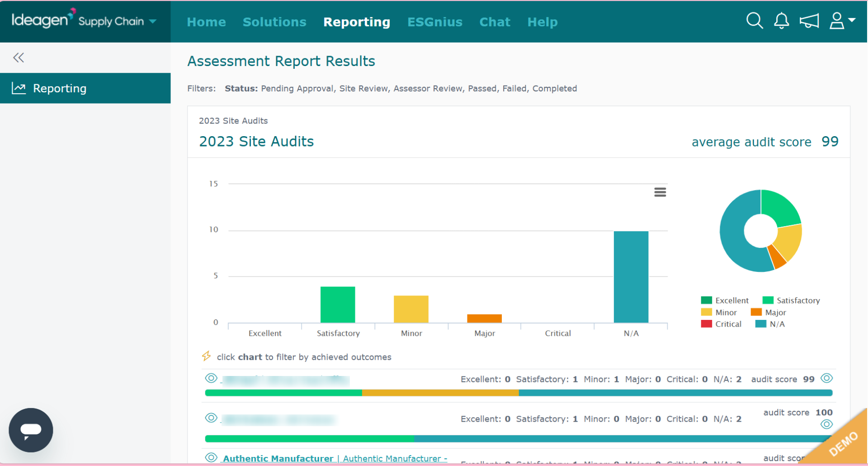Open the Help menu

[x=542, y=22]
